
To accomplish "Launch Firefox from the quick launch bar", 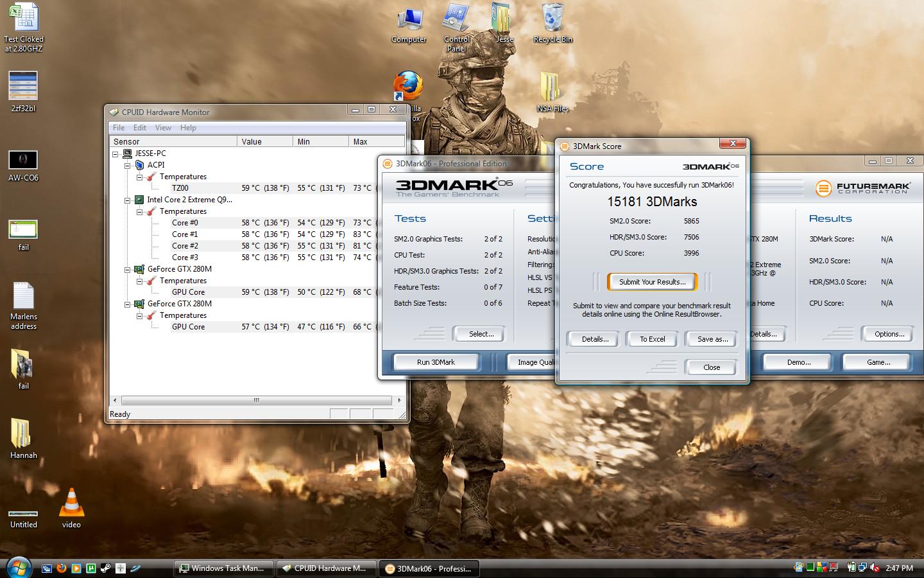I will [x=62, y=568].
